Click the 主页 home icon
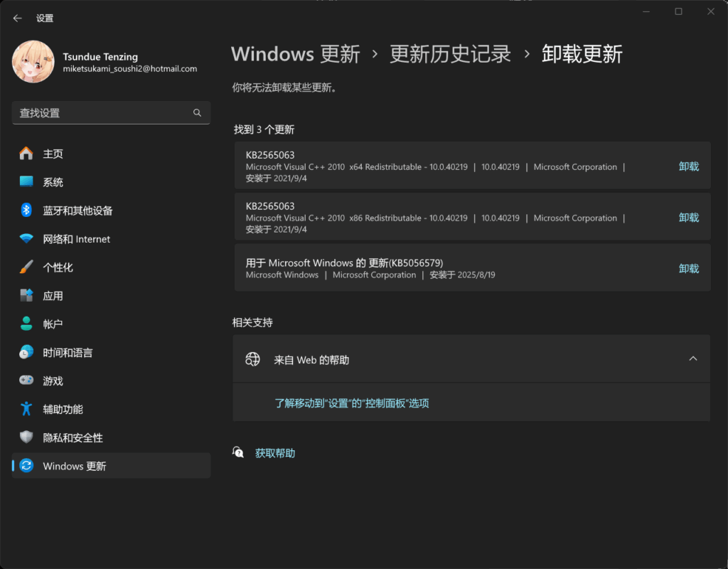This screenshot has height=569, width=728. [26, 154]
